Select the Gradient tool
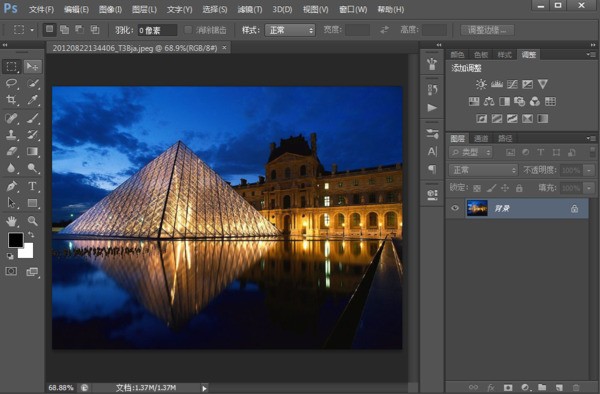Image resolution: width=600 pixels, height=394 pixels. point(33,151)
